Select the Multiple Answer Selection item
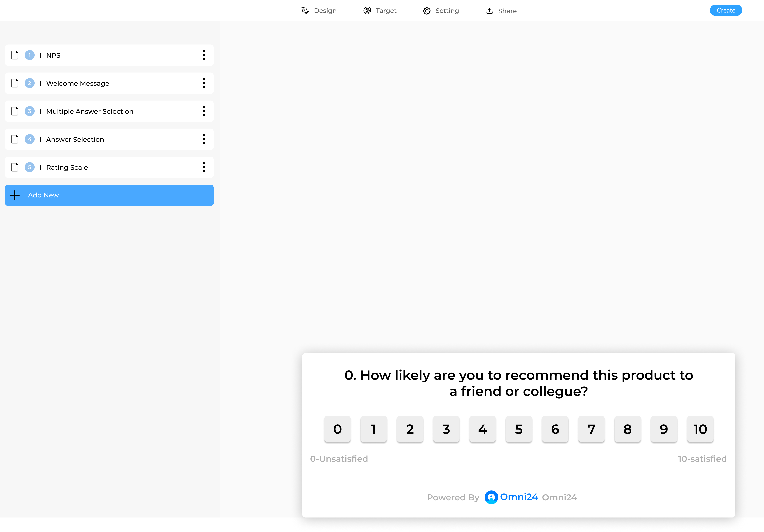The width and height of the screenshot is (764, 532). pyautogui.click(x=109, y=111)
